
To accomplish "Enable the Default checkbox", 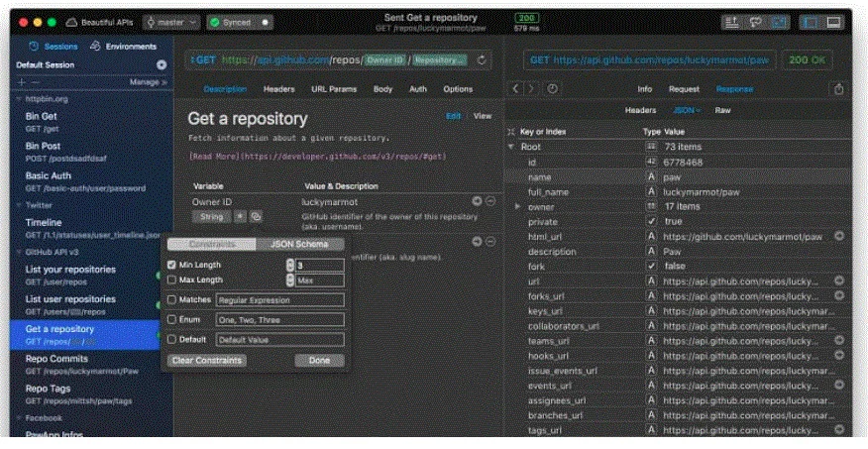I will 171,339.
